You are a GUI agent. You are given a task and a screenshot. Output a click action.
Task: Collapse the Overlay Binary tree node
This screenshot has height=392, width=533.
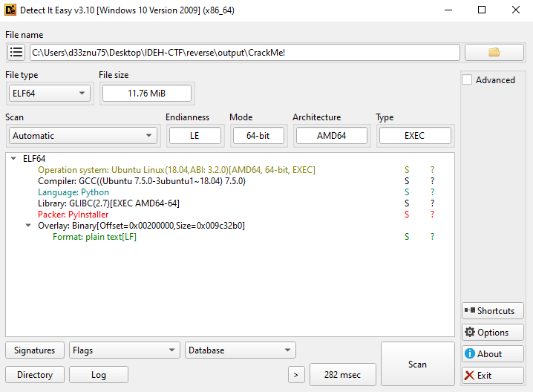pyautogui.click(x=28, y=226)
